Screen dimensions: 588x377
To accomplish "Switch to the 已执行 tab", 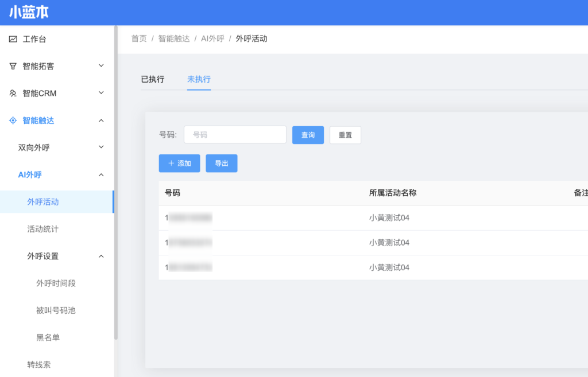I will tap(153, 79).
